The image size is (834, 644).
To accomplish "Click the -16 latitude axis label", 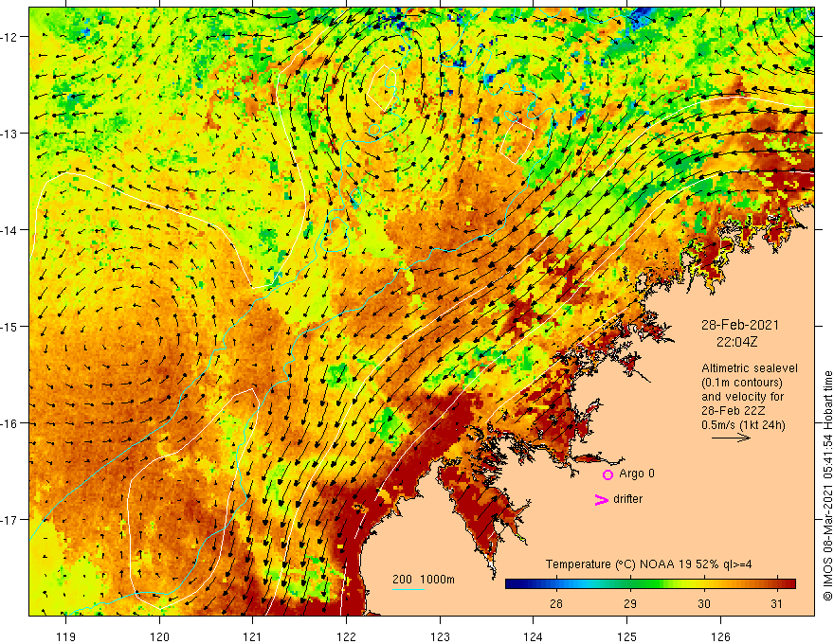I will [10, 423].
